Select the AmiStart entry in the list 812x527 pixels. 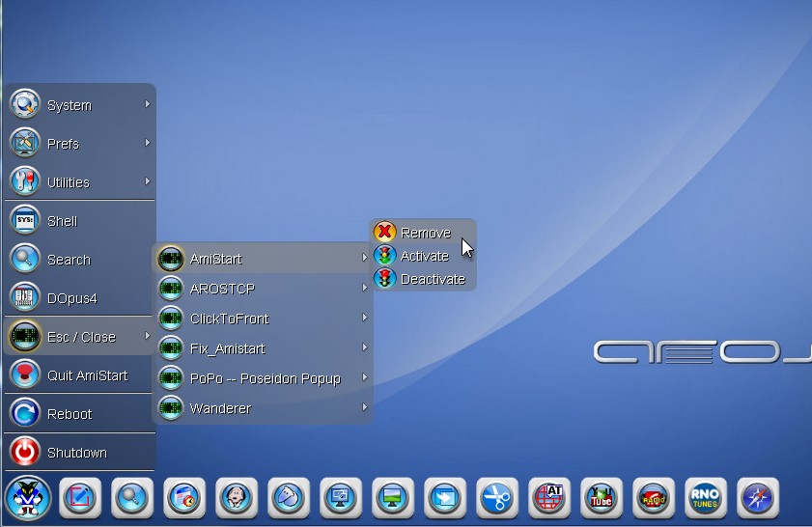click(x=263, y=259)
